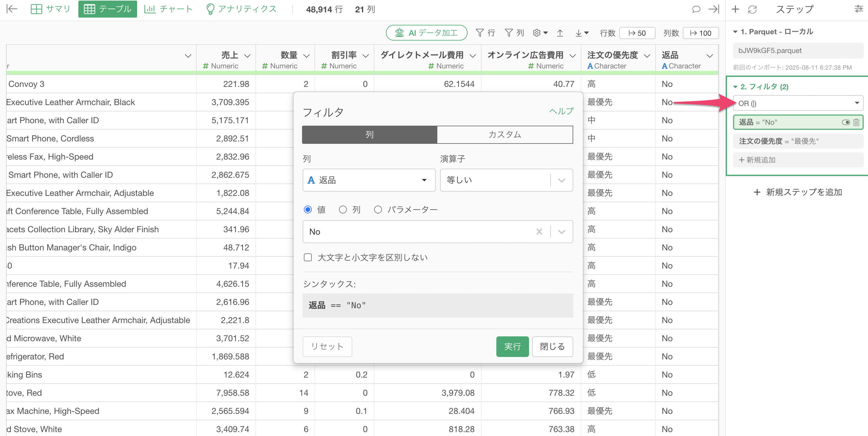Select cell 62.1544 in ダイレクトメール費用
The image size is (868, 436).
coord(427,84)
